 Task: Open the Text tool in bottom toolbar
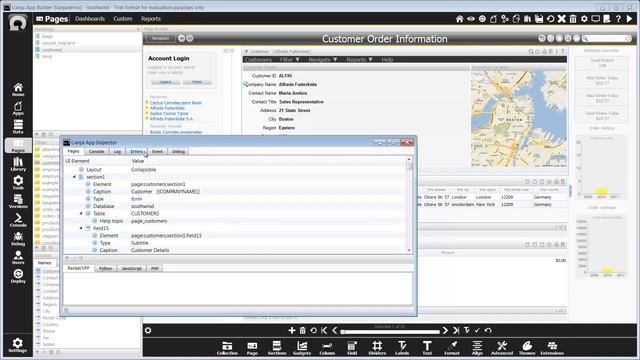pos(427,348)
